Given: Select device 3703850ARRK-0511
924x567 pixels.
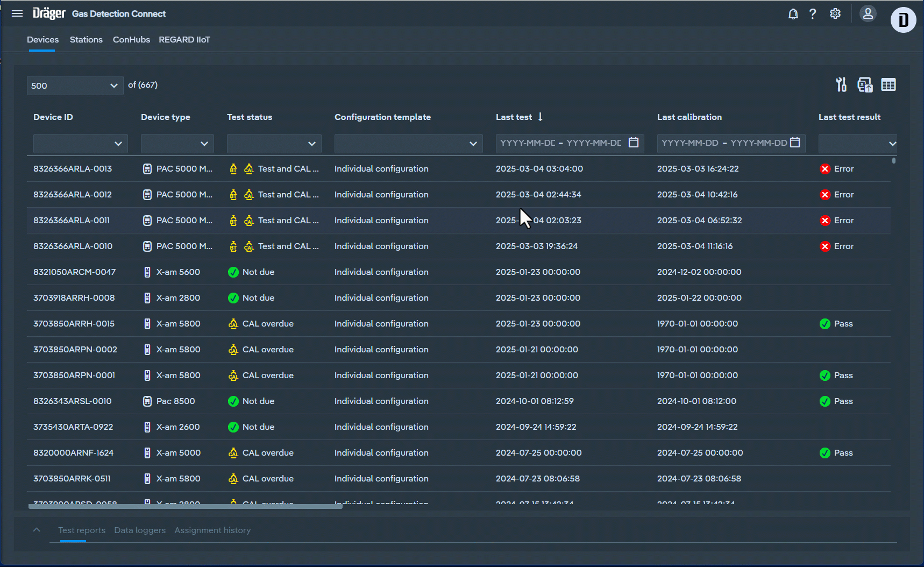Looking at the screenshot, I should point(72,479).
